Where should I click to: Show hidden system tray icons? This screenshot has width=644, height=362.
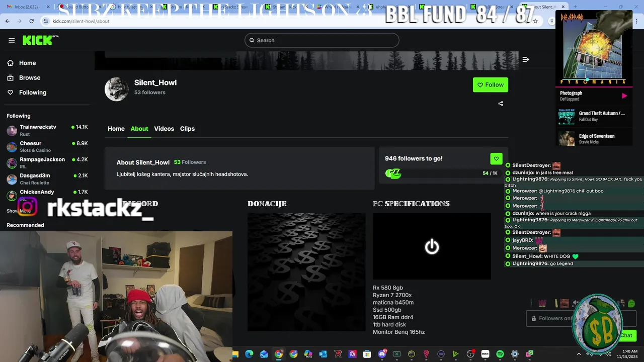click(578, 354)
